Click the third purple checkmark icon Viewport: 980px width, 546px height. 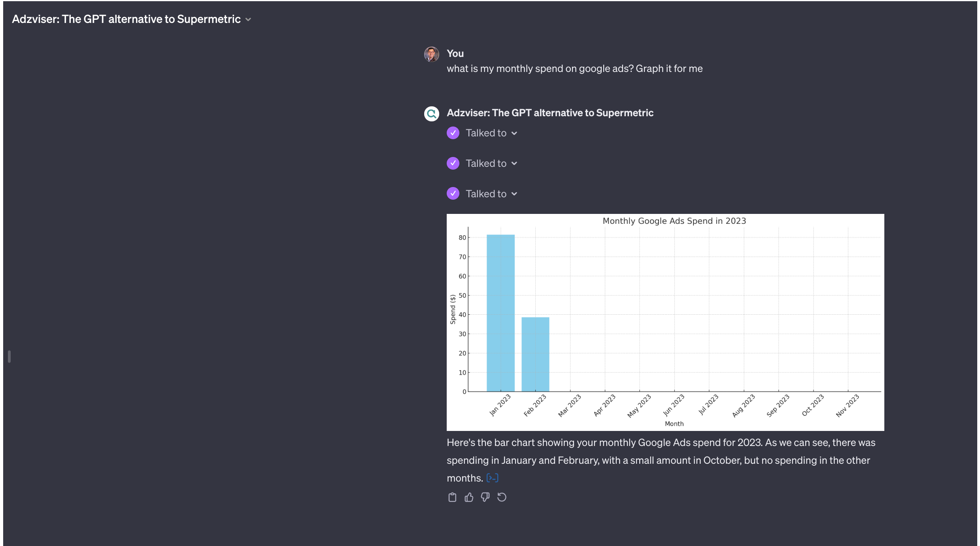click(453, 194)
